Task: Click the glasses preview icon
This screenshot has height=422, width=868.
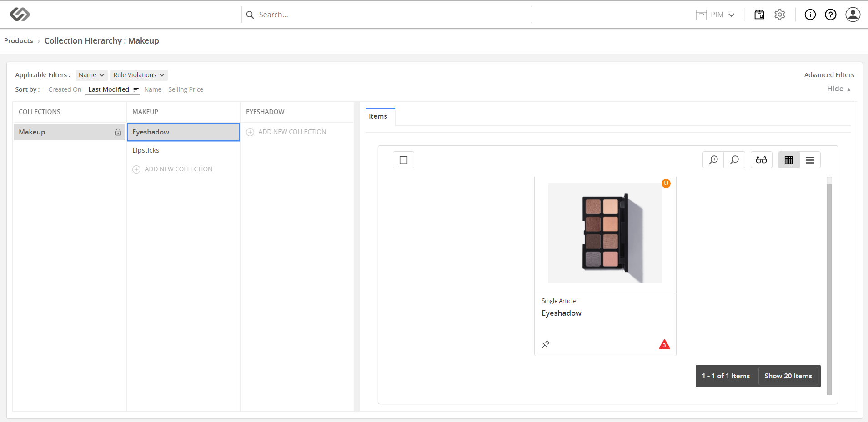Action: [761, 160]
